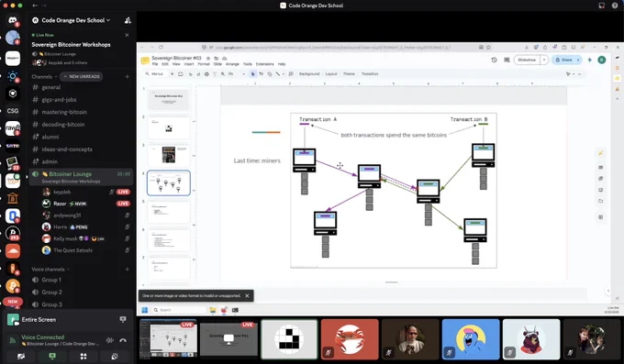624x364 pixels.
Task: Select the line tool in toolbar
Action: point(278,74)
